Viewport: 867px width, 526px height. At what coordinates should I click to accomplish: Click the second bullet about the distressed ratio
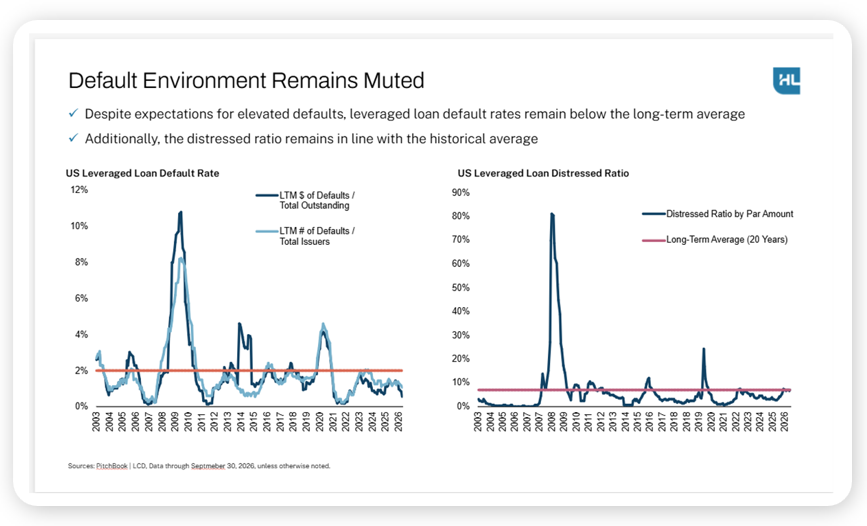click(311, 138)
